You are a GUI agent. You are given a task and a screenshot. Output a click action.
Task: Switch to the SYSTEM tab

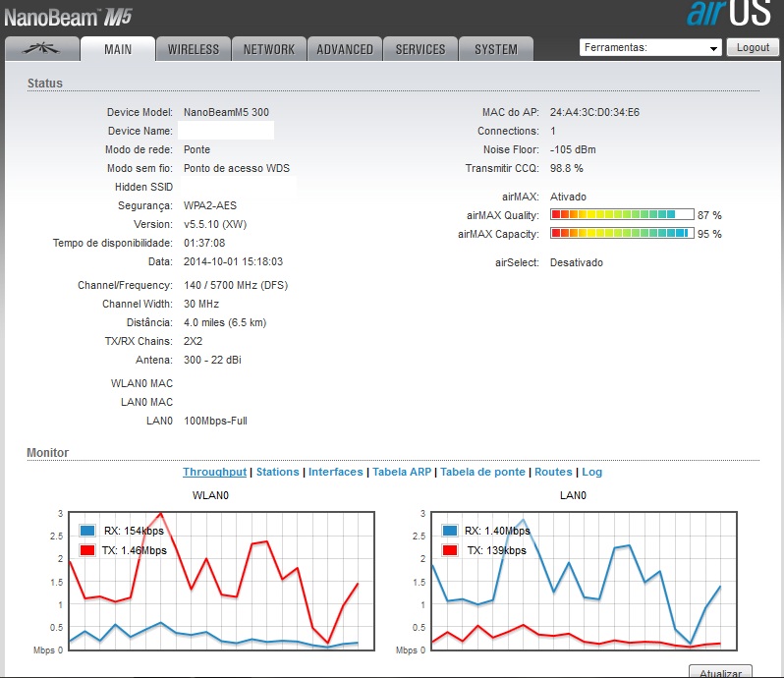tap(496, 49)
